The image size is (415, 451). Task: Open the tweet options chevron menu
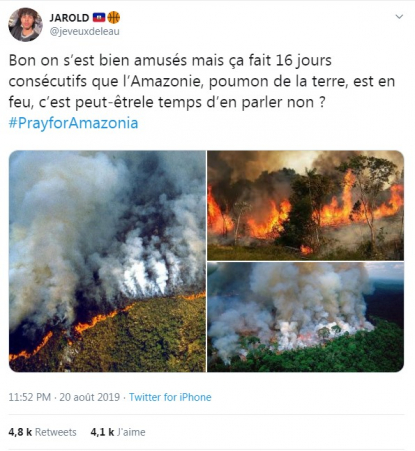(399, 16)
